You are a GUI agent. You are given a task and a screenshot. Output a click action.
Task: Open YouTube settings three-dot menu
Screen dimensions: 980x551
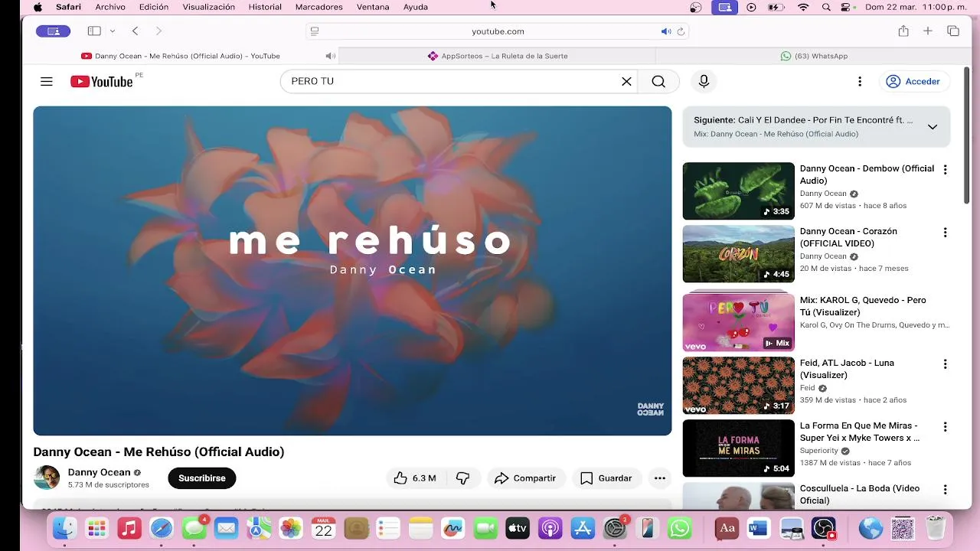tap(860, 81)
